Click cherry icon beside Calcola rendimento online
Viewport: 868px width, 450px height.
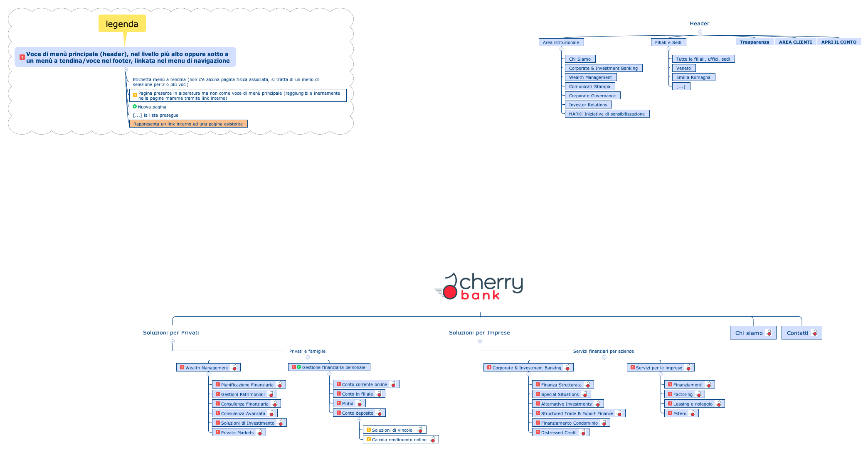[433, 439]
